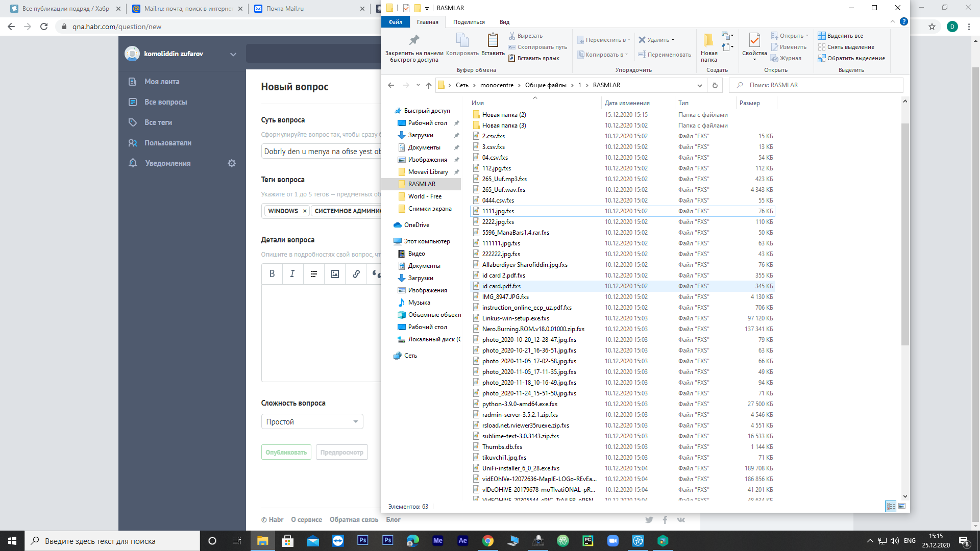Screen dimensions: 980x551
Task: Click Cut (Вырезать) in clipboard group
Action: pos(526,36)
